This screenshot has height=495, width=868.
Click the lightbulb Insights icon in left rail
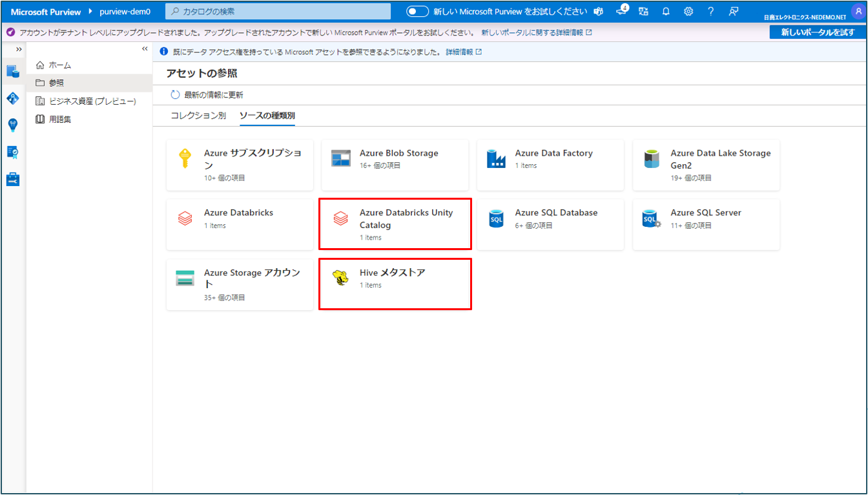point(13,125)
